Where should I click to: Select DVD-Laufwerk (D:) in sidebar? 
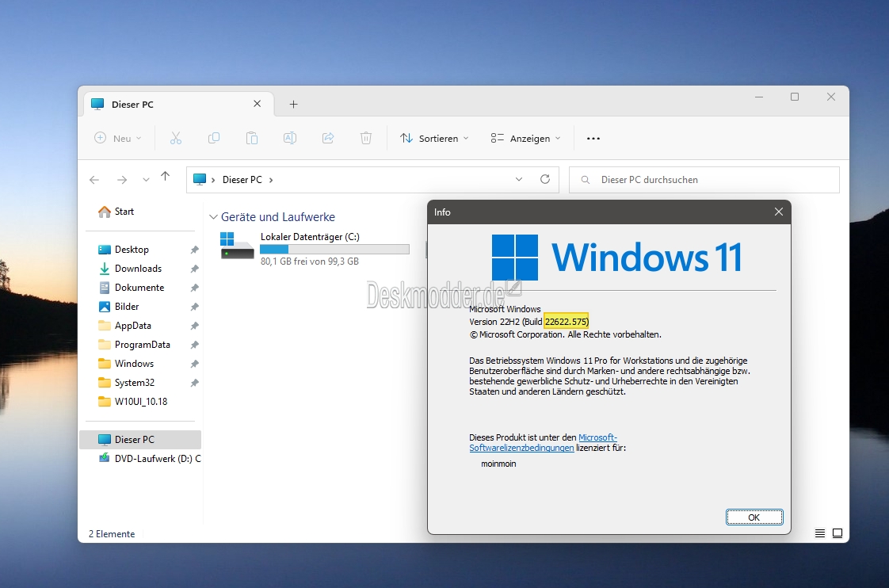tap(150, 458)
